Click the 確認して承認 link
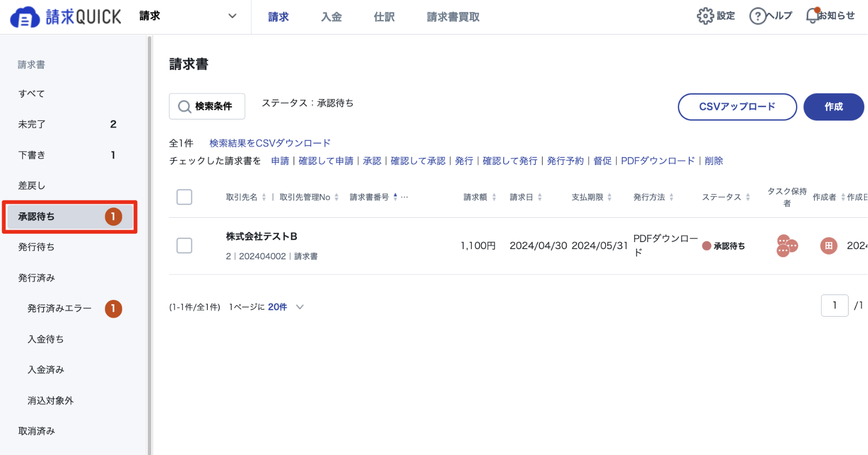The width and height of the screenshot is (868, 455). 418,161
